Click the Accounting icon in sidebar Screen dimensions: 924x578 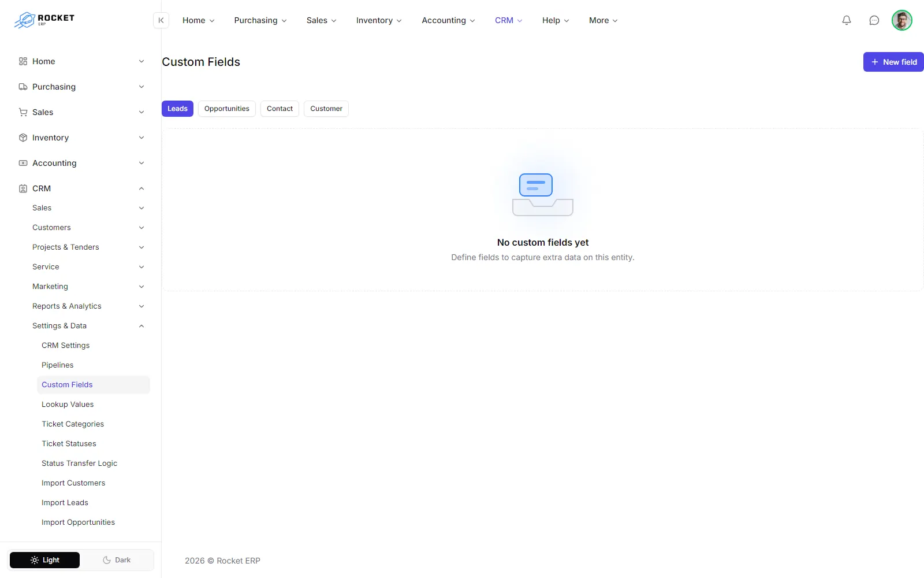click(x=23, y=163)
